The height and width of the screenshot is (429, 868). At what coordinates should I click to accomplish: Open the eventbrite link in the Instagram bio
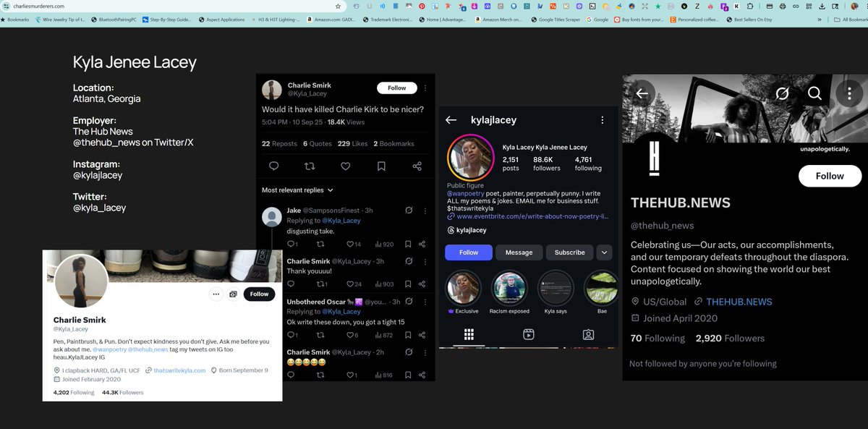[532, 216]
